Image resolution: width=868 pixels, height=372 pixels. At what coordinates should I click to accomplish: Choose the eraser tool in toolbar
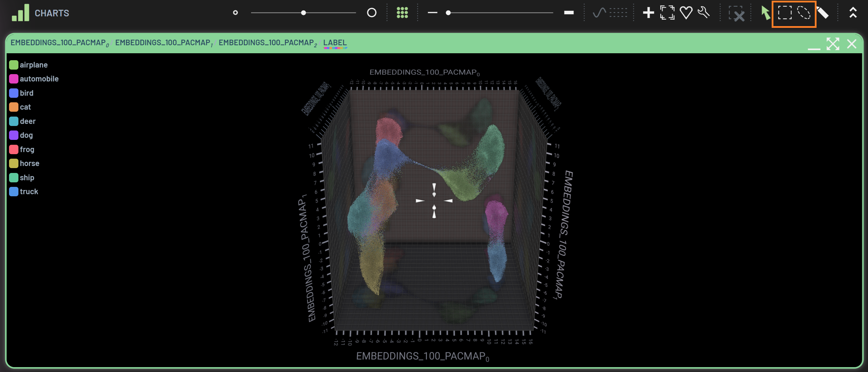[823, 13]
